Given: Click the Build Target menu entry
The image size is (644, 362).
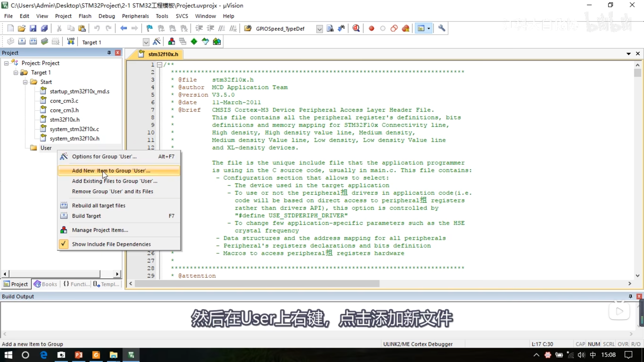Looking at the screenshot, I should coord(86,216).
